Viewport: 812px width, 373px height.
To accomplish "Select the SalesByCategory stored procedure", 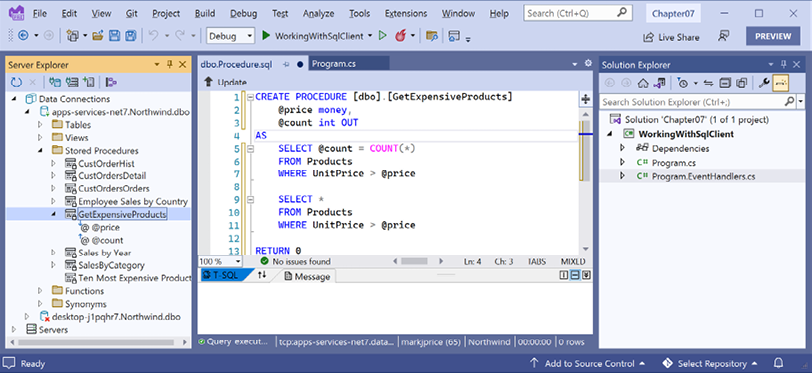I will (x=111, y=265).
